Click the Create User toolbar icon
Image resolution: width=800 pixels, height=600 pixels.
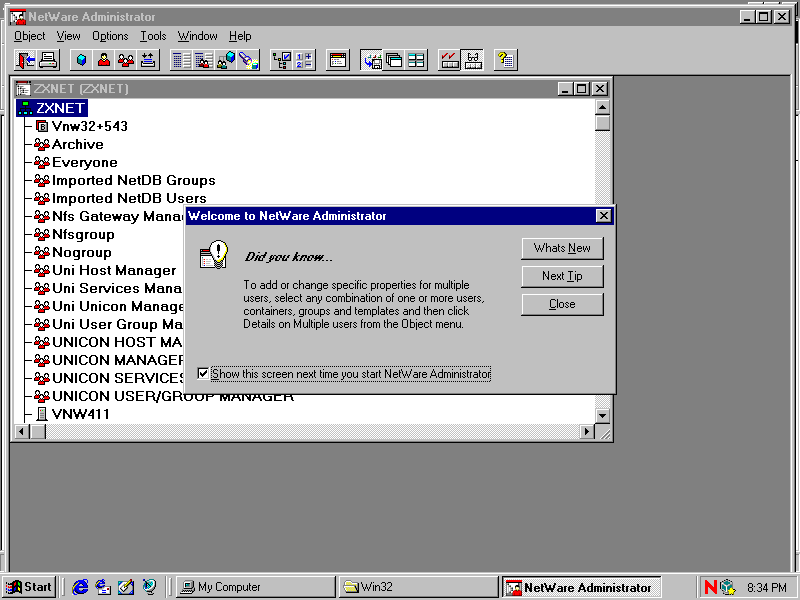click(x=104, y=60)
